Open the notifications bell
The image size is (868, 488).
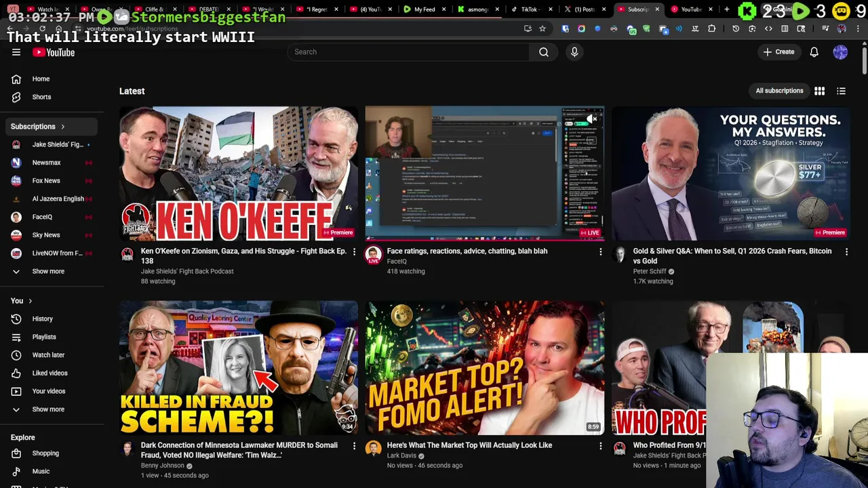pyautogui.click(x=814, y=52)
